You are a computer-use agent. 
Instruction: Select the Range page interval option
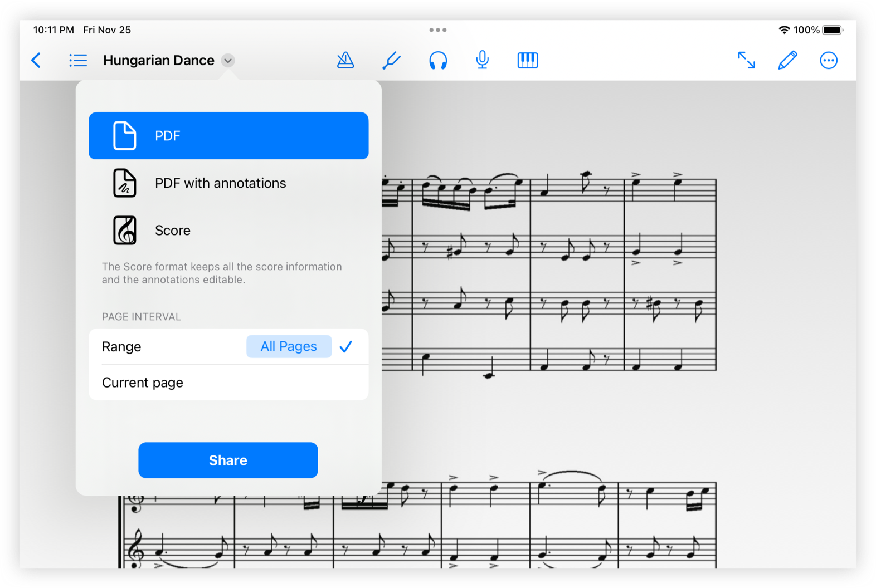pyautogui.click(x=228, y=346)
